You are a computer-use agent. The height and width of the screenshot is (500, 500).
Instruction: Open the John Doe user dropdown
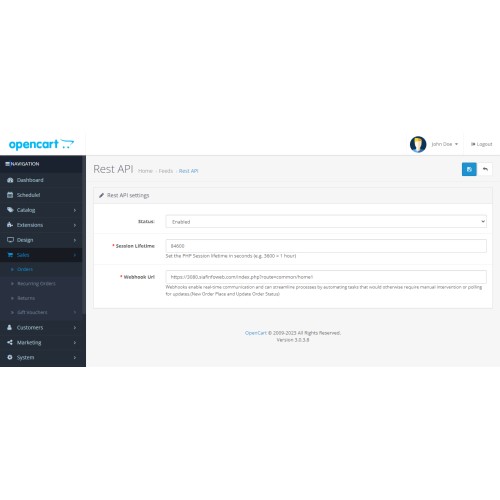[445, 144]
